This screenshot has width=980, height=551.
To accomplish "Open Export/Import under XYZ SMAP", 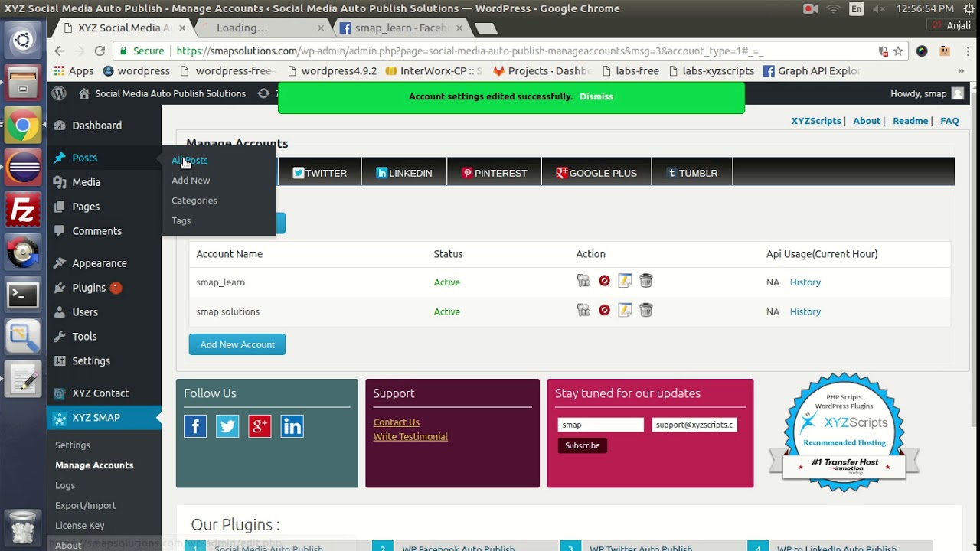I will (x=86, y=505).
